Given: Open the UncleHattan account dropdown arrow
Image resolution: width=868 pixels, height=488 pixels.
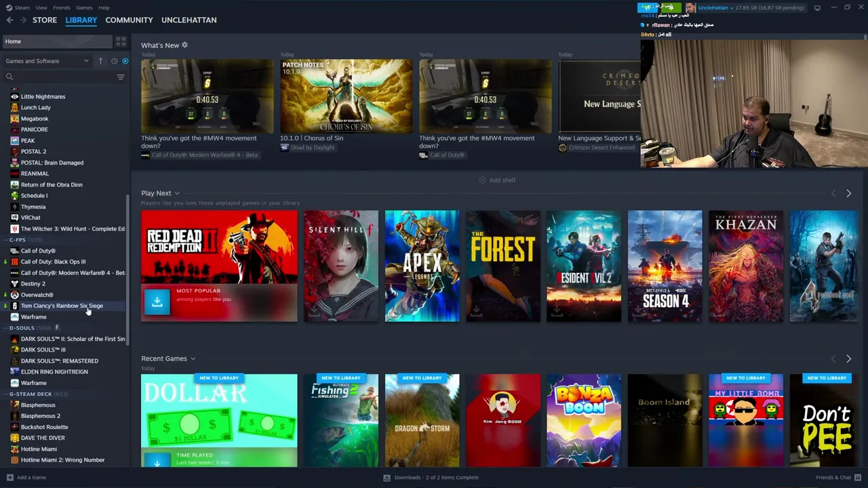Looking at the screenshot, I should pos(733,7).
